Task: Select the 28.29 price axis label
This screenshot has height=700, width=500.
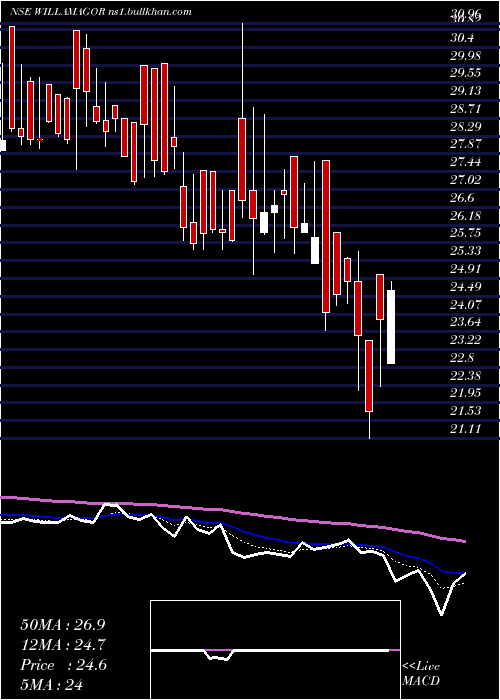Action: pyautogui.click(x=466, y=127)
